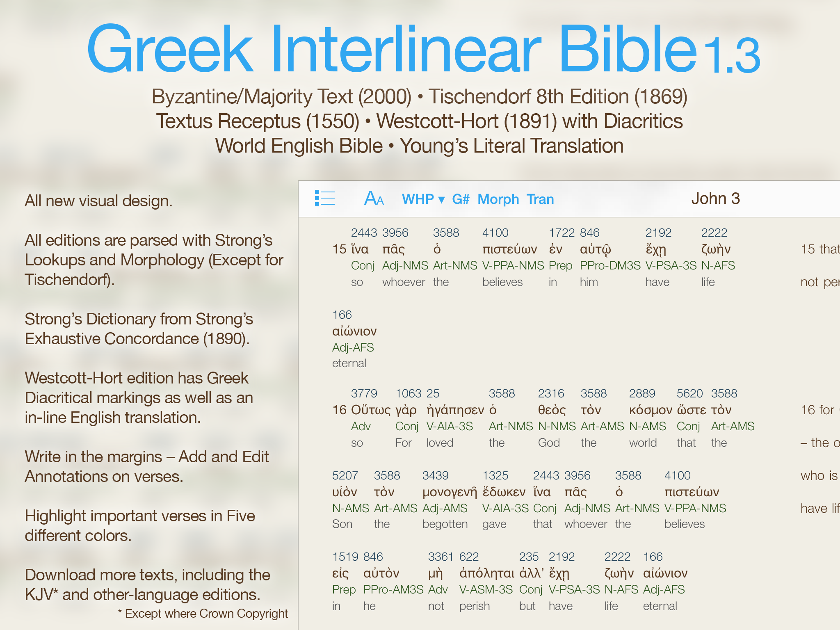Select morphology code V-PPA-NMS in verse 15

click(x=513, y=266)
